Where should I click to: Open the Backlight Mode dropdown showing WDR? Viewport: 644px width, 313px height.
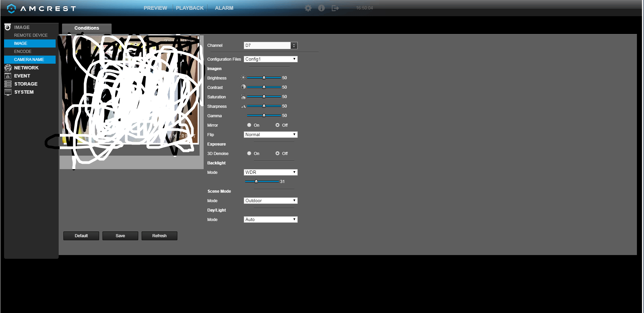[270, 172]
